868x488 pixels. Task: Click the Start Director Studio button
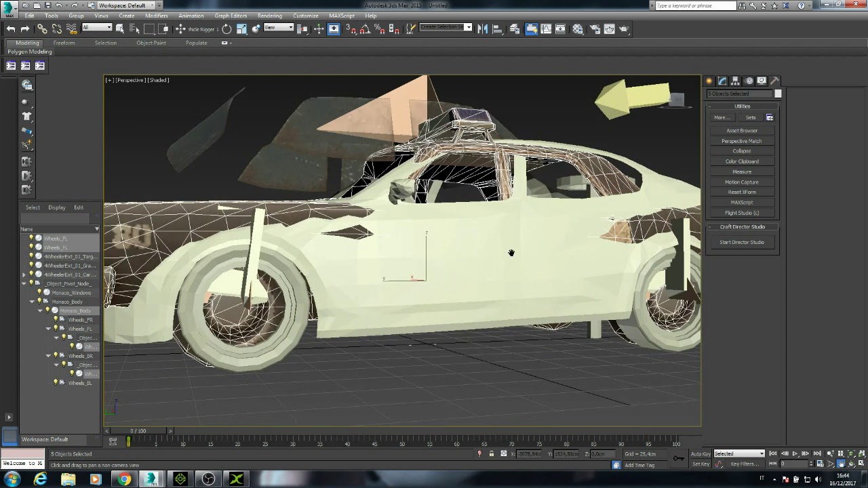tap(742, 242)
